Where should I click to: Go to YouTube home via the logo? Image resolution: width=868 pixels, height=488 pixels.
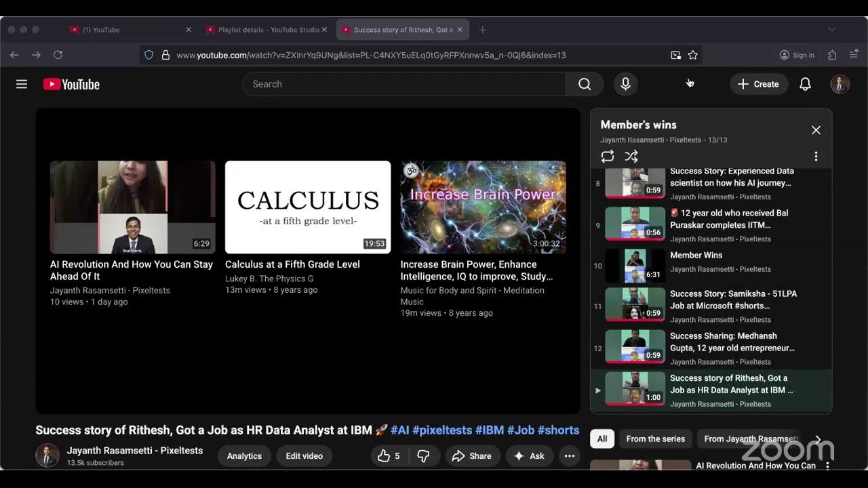(71, 84)
